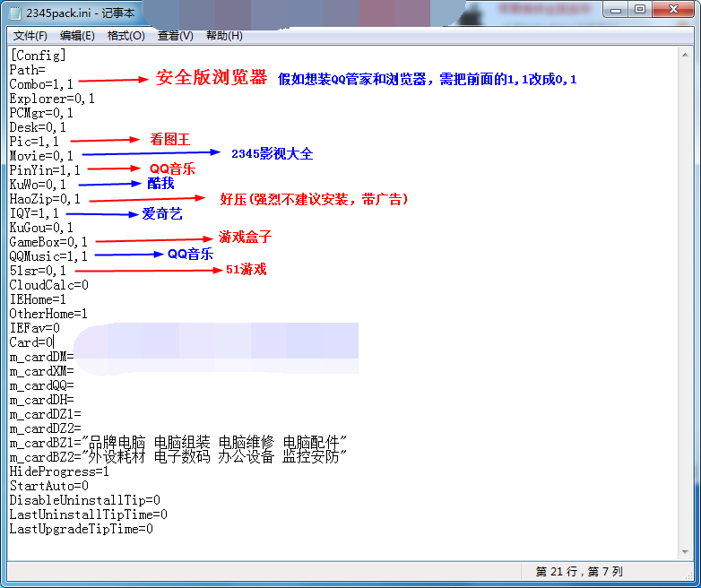Click the LastUninstallTipTime=0 line
The height and width of the screenshot is (588, 701).
point(88,514)
